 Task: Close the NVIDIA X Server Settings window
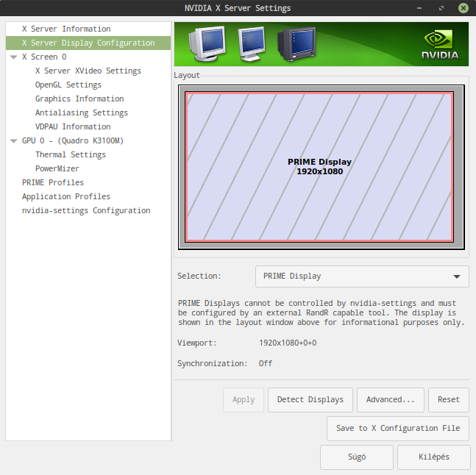(x=463, y=8)
